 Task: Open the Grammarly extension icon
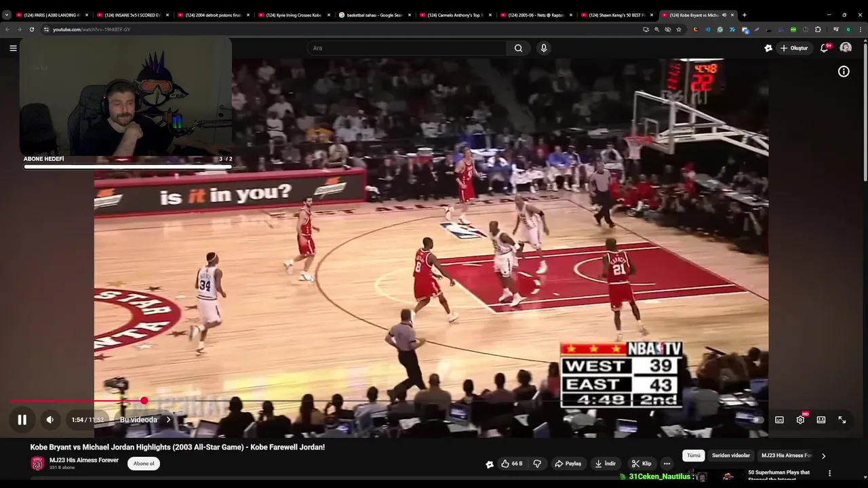coord(720,30)
